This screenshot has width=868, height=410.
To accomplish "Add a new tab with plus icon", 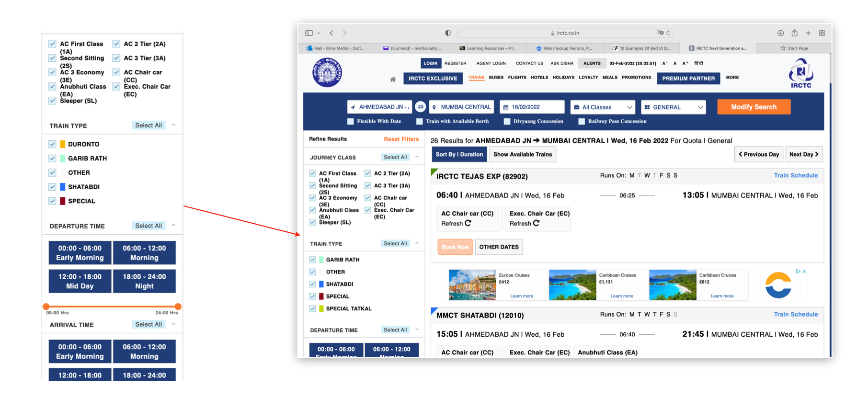I will tap(808, 33).
